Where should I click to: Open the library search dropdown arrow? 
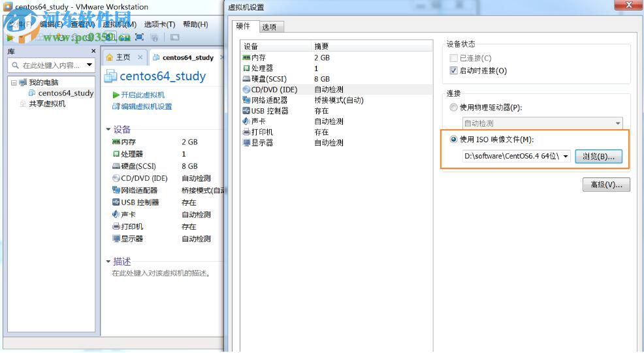pyautogui.click(x=89, y=65)
